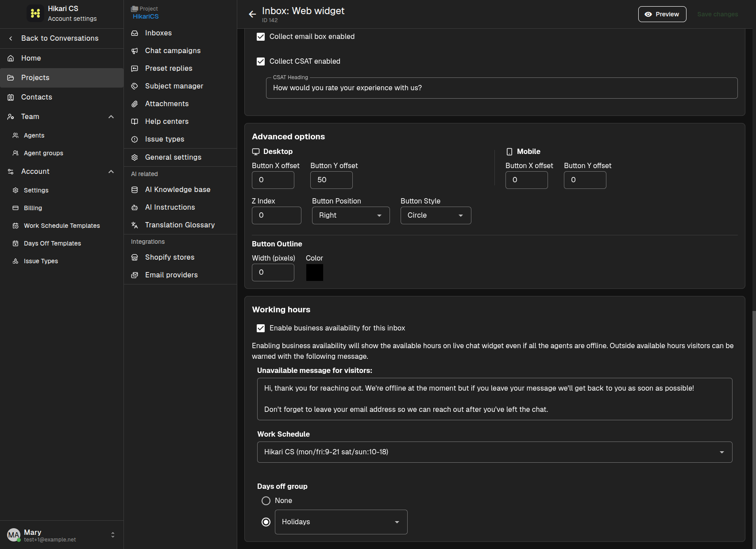Viewport: 756px width, 549px height.
Task: Click the mobile Button Y offset field
Action: (585, 180)
